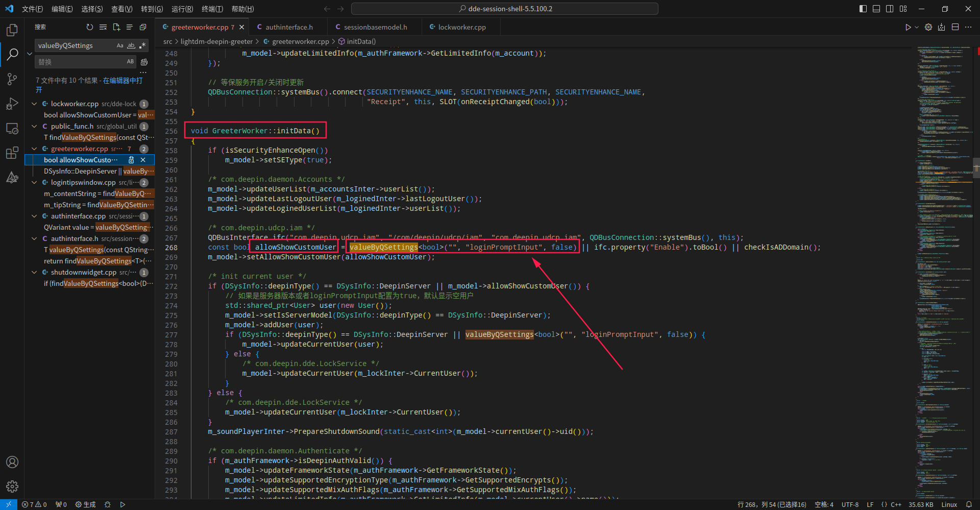Toggle Preserve Case in the replace box

click(130, 62)
